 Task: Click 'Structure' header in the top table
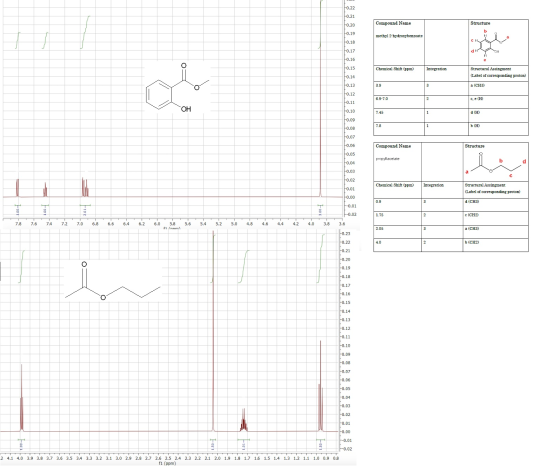point(480,23)
